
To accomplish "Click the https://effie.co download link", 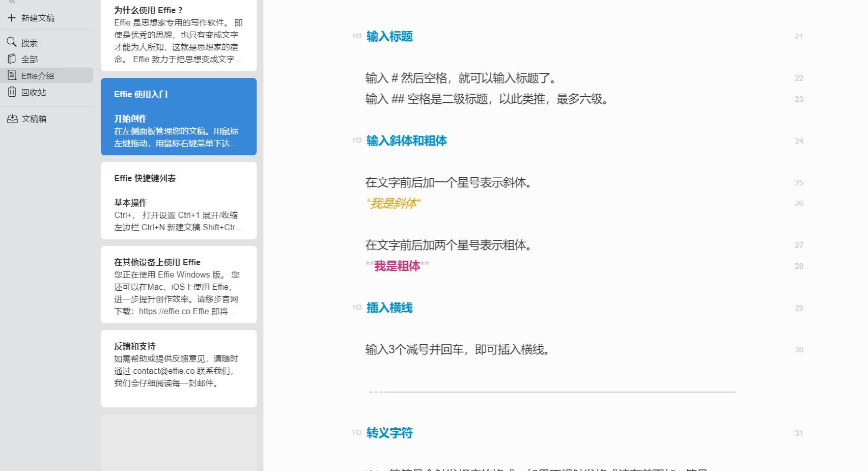I will pyautogui.click(x=163, y=312).
